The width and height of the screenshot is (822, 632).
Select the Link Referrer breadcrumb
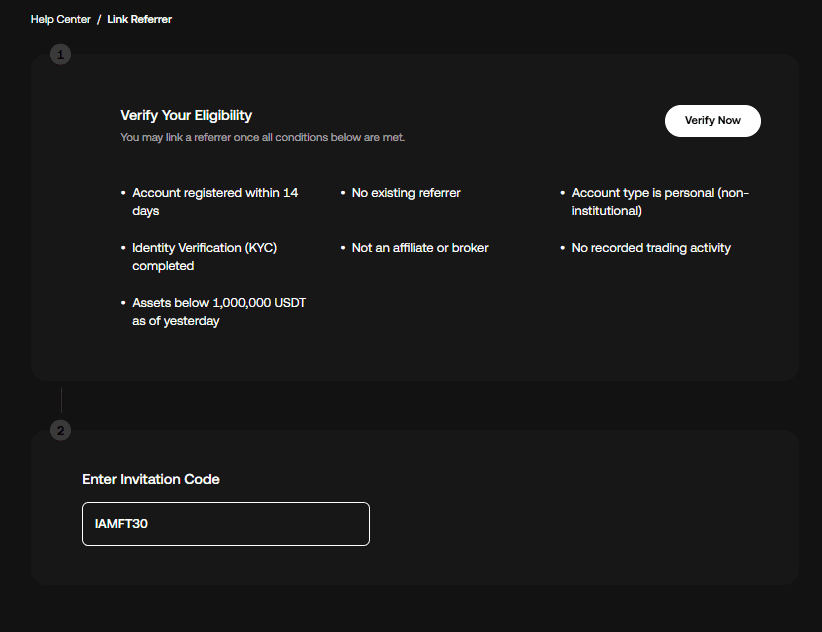(x=139, y=19)
